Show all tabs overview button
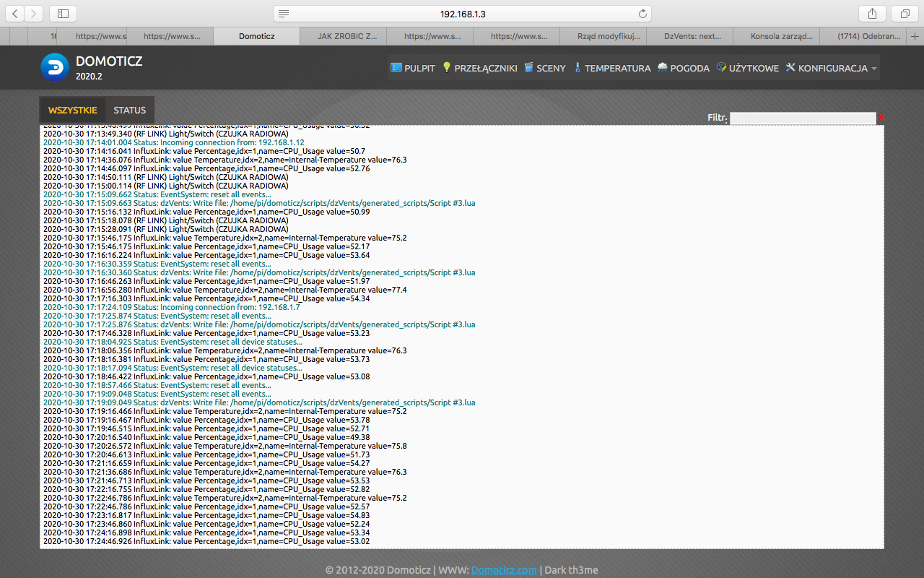 tap(905, 14)
